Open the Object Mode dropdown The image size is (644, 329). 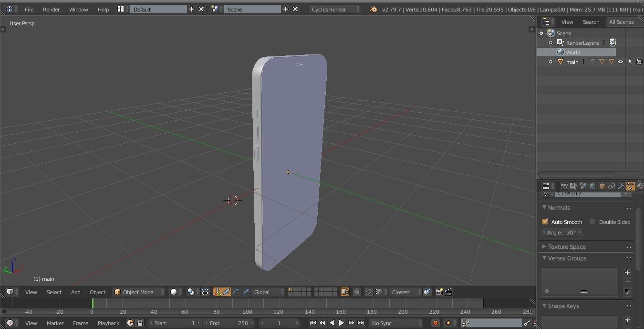click(139, 292)
